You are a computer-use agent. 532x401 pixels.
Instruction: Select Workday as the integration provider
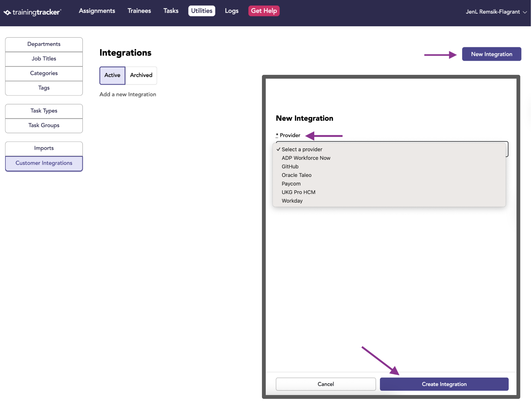[292, 201]
